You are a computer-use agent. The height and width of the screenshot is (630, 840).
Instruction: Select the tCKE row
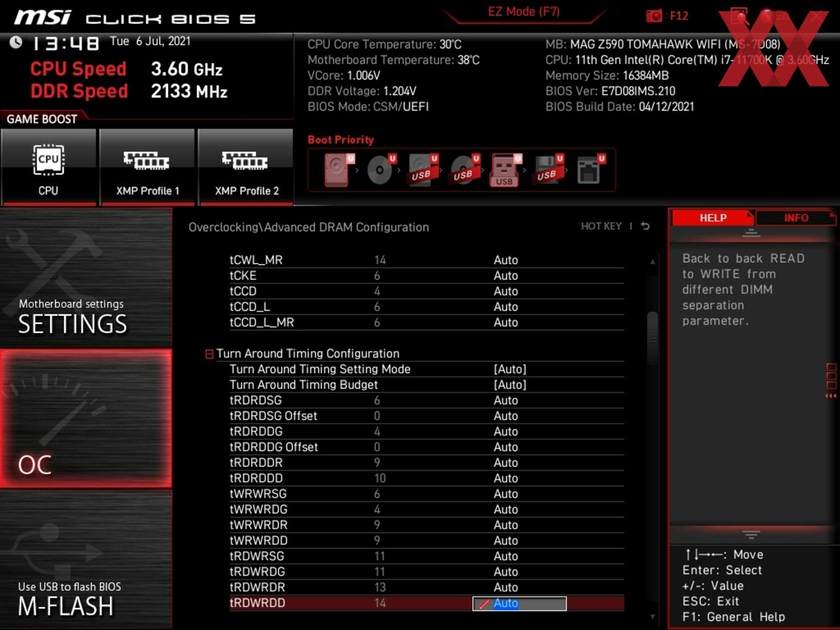[x=426, y=275]
